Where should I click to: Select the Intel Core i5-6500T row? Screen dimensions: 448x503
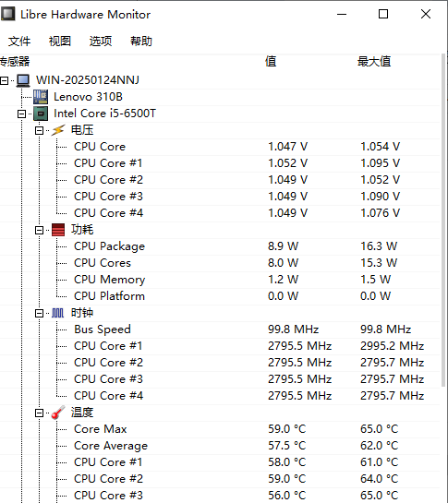(220, 114)
